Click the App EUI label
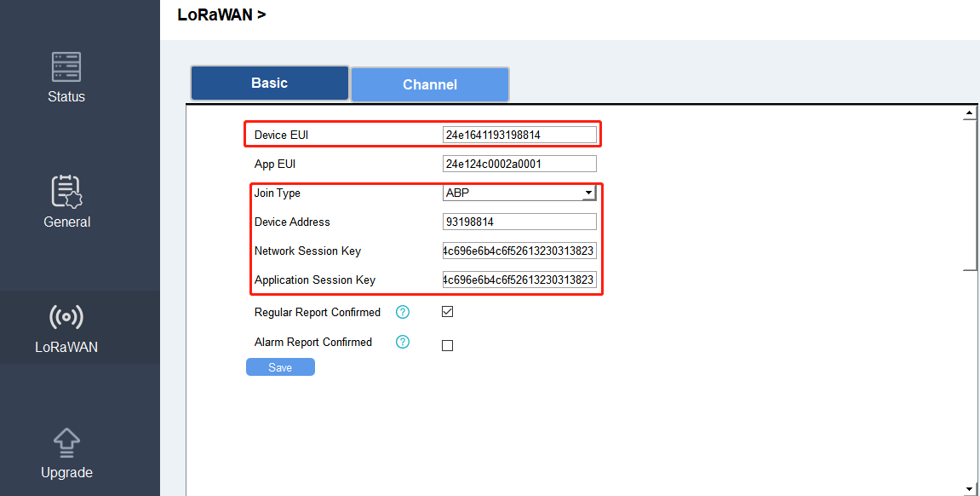 point(274,164)
